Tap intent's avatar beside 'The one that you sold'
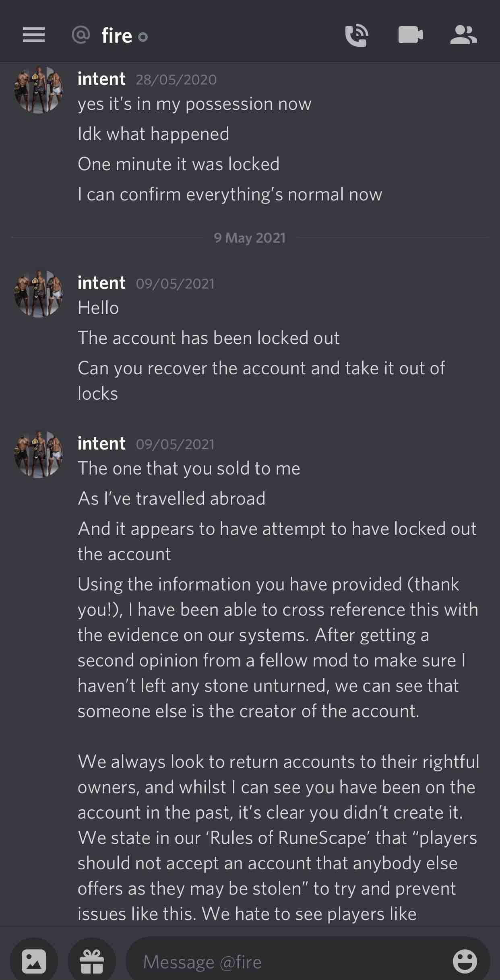 pos(39,454)
